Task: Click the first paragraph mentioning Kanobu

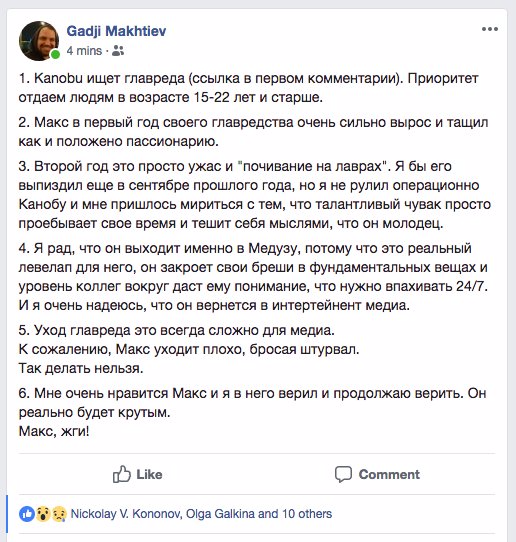Action: click(x=248, y=88)
